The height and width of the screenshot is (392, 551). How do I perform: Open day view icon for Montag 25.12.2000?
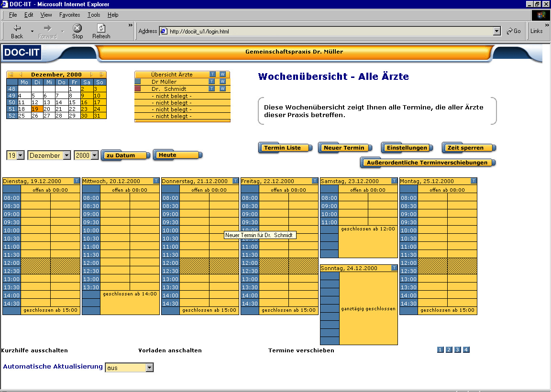click(474, 181)
